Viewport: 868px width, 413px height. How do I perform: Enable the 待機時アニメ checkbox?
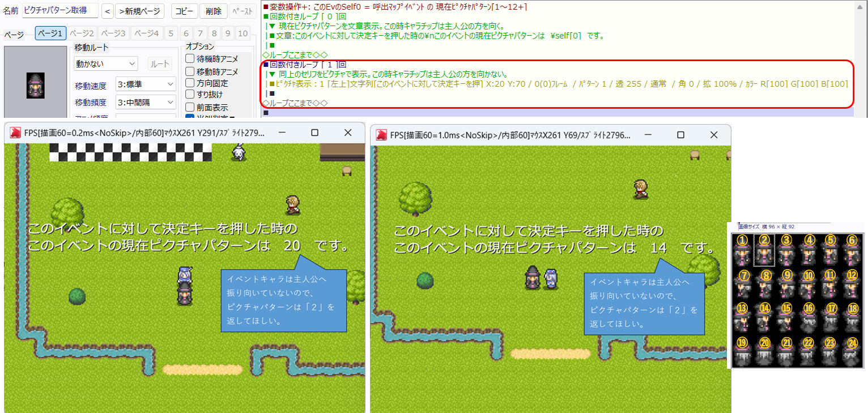[190, 58]
